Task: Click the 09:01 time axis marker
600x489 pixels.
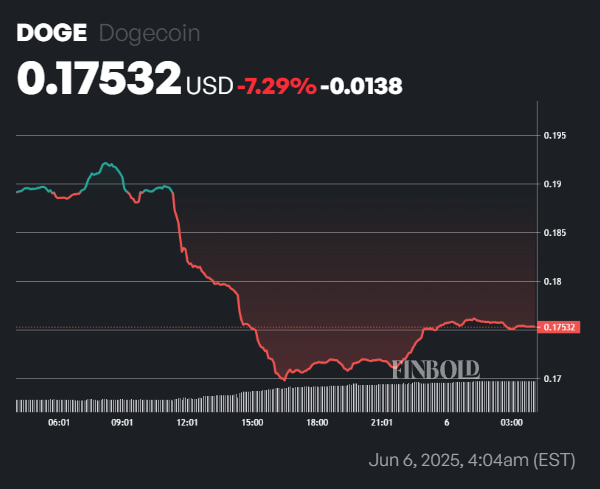Action: click(x=122, y=423)
